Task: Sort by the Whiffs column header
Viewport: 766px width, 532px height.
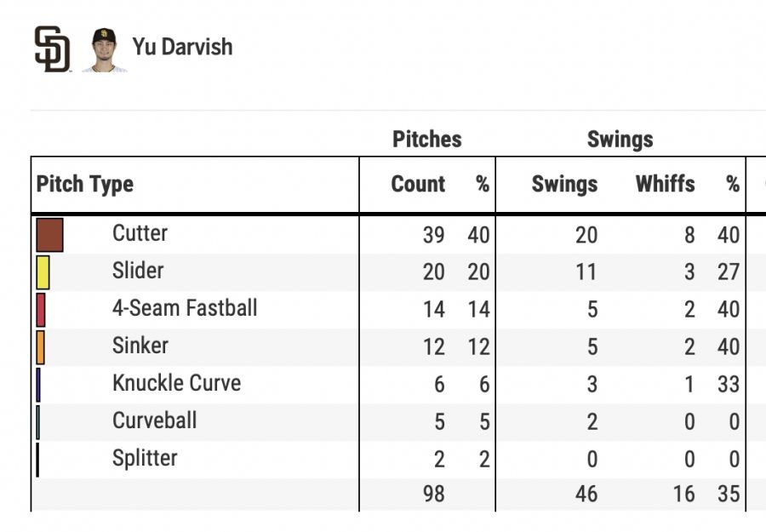Action: coord(665,185)
